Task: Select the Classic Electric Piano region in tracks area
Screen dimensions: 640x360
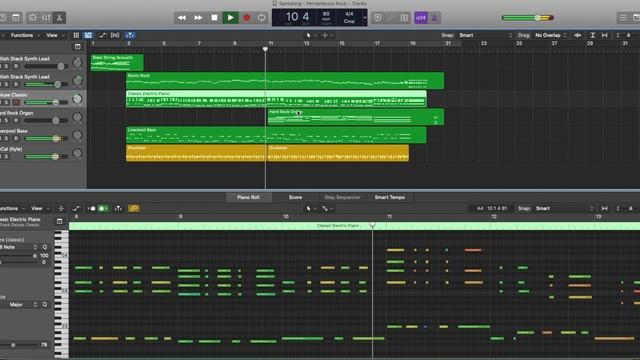Action: click(x=276, y=99)
